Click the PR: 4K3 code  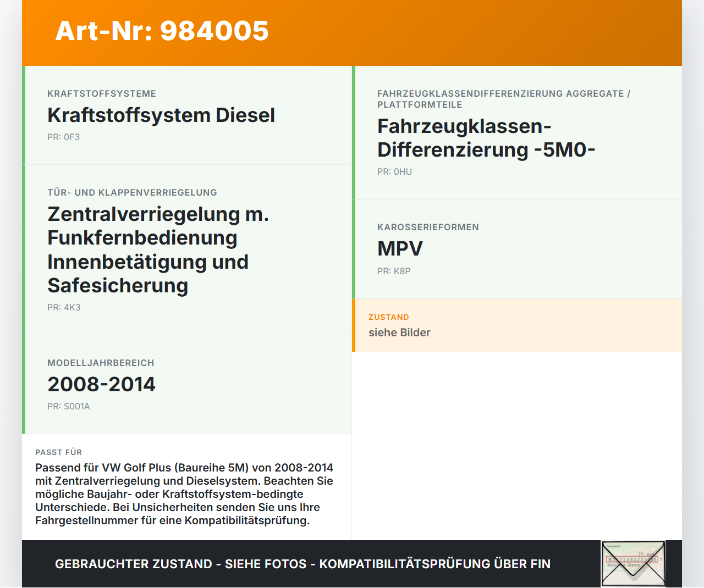(64, 307)
